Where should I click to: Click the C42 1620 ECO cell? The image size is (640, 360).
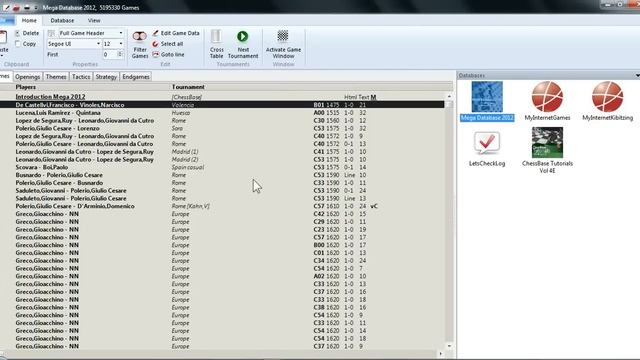point(326,214)
